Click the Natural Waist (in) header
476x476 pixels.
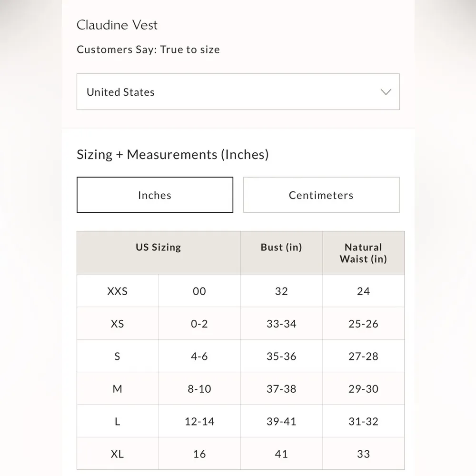coord(363,253)
